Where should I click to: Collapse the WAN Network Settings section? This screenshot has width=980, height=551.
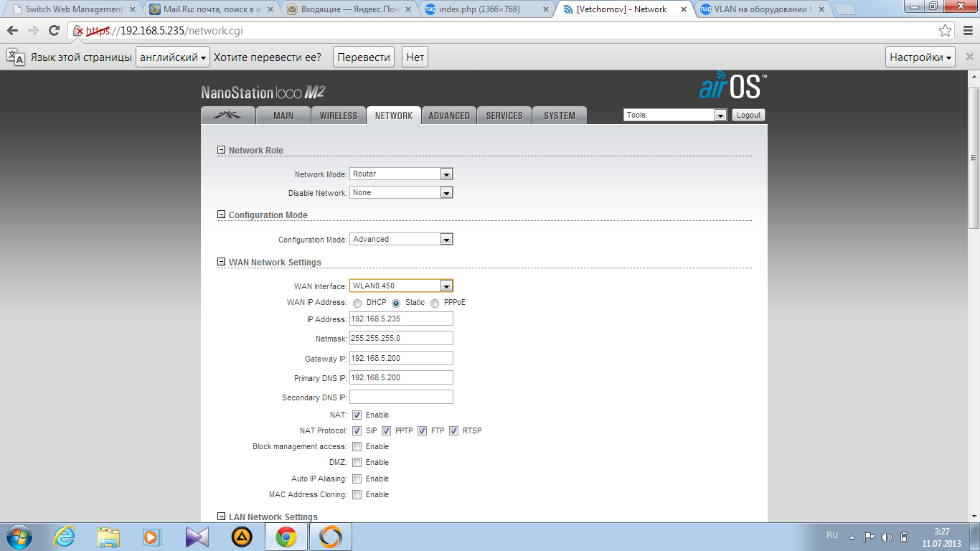point(221,262)
